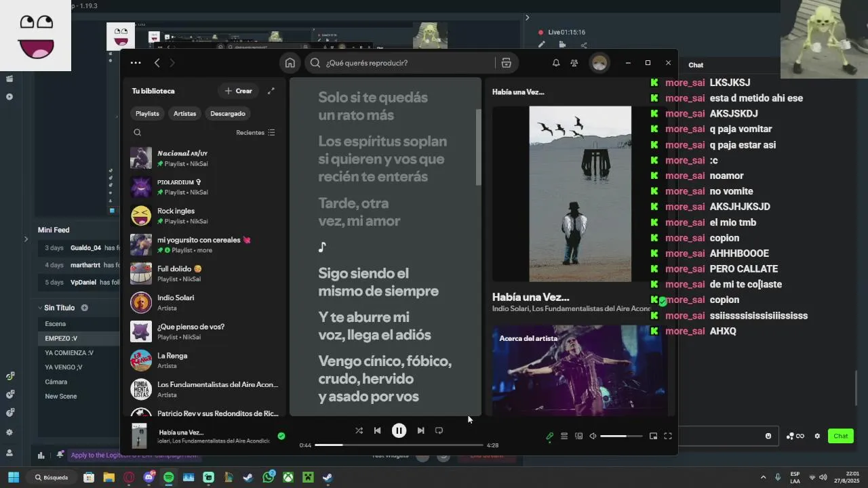The image size is (868, 488).
Task: Adjust the Spotify volume slider
Action: click(621, 436)
